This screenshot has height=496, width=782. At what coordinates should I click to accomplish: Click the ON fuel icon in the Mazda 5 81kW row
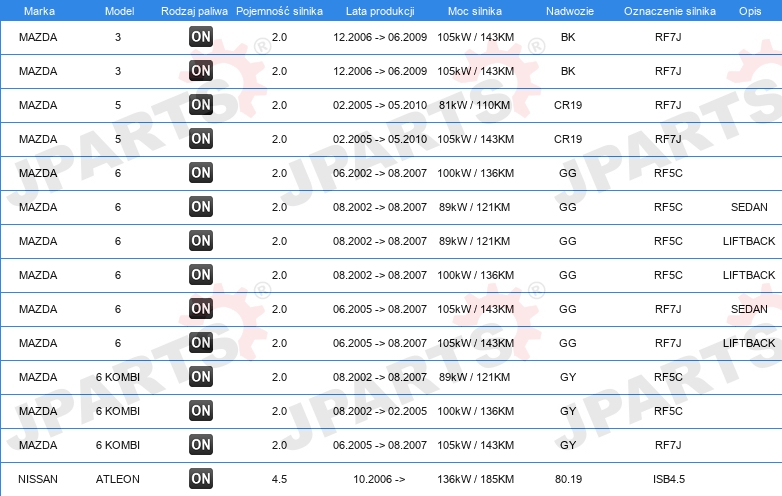point(201,105)
